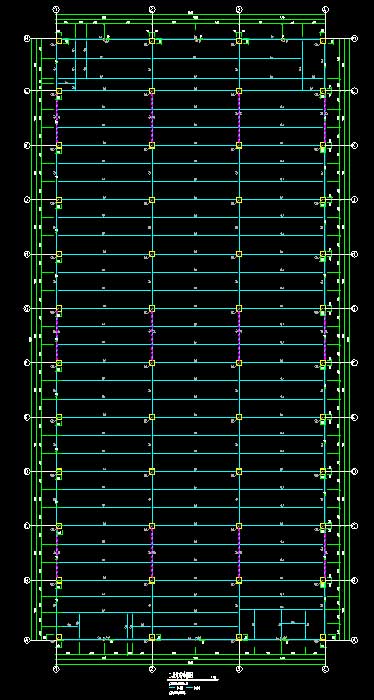374x700 pixels.
Task: Select the yellow column marker at the grid's top-left corner
Action: 58,41
